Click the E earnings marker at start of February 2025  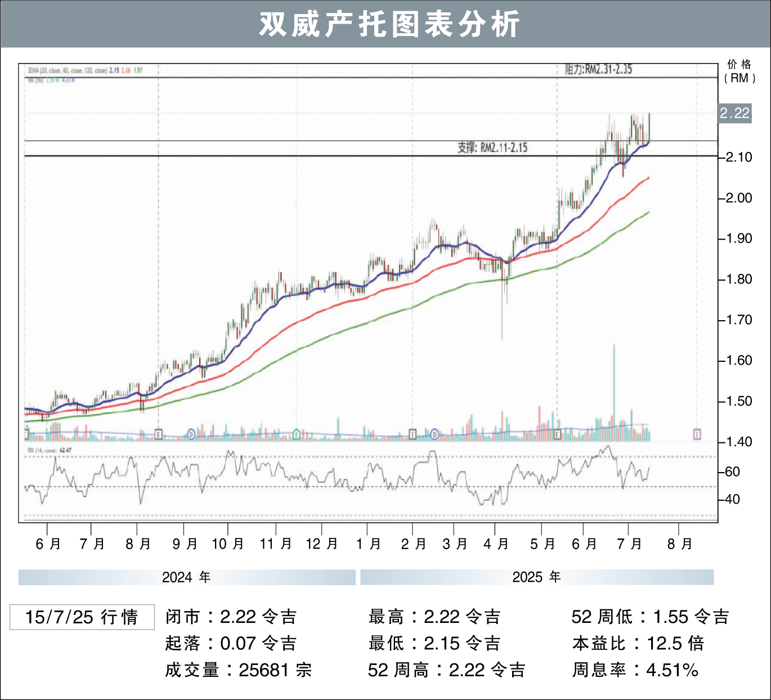(413, 434)
